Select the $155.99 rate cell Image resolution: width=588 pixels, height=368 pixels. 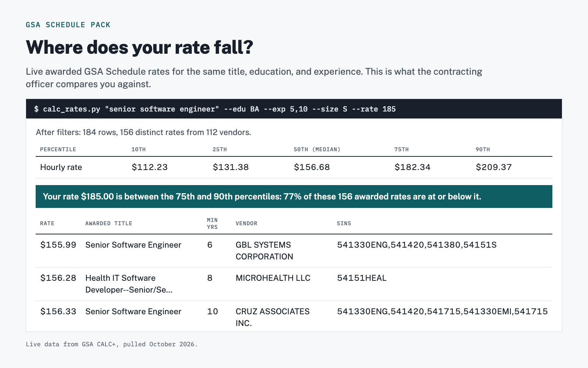click(58, 245)
